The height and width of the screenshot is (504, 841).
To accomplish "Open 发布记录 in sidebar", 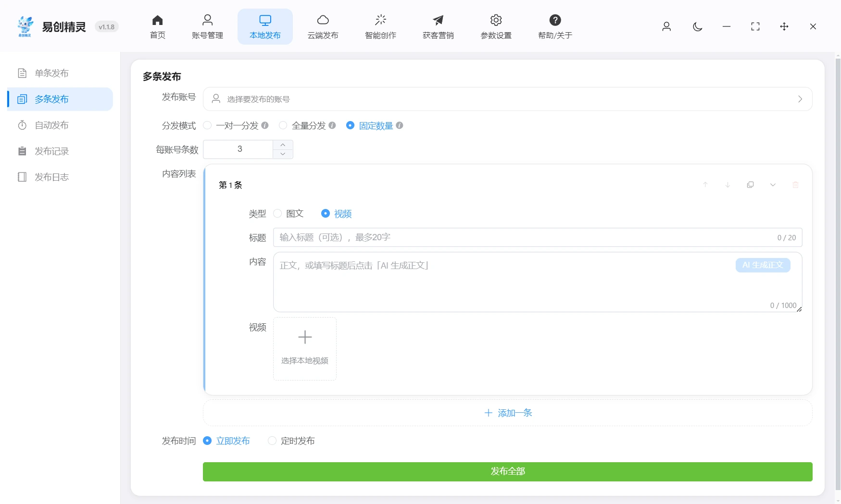I will (x=60, y=151).
